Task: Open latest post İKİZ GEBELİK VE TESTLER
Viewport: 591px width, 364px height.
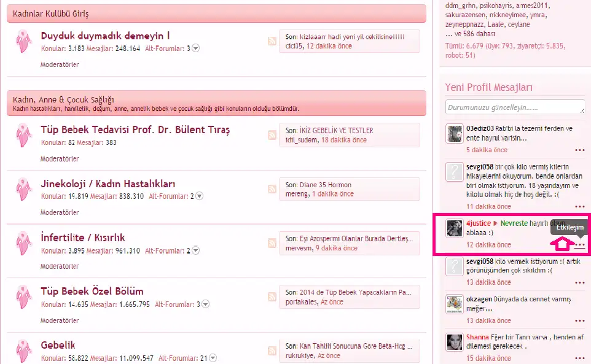Action: pyautogui.click(x=336, y=131)
